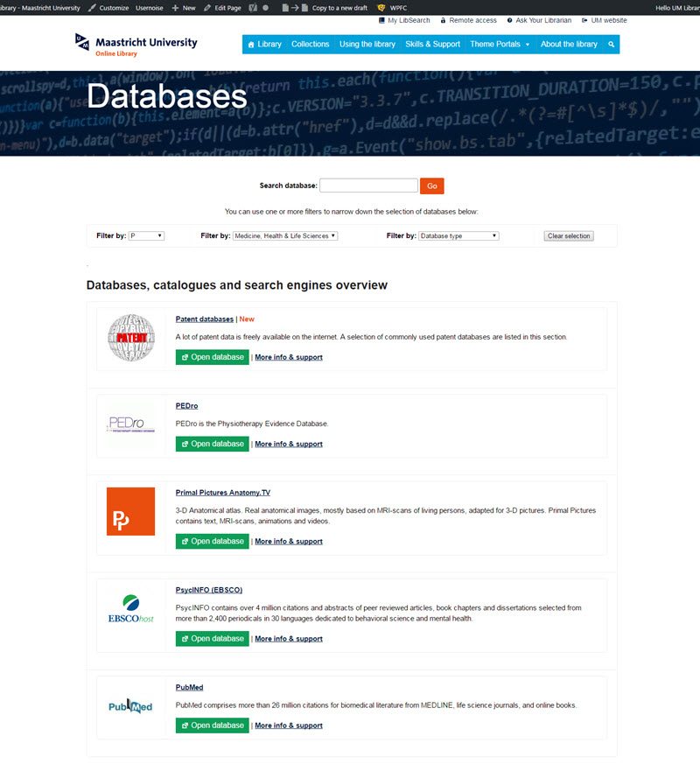
Task: Open Remote access with the lock icon
Action: pyautogui.click(x=469, y=20)
